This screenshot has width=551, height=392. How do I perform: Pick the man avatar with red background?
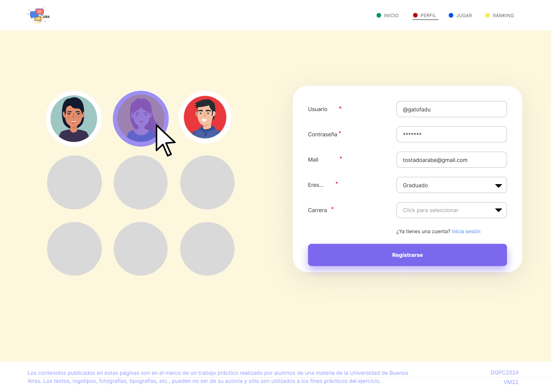(205, 117)
